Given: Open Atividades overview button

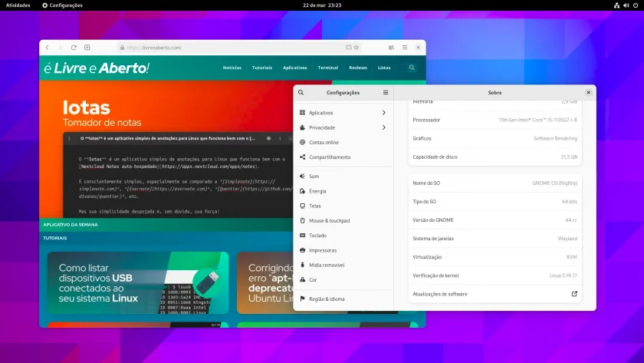Looking at the screenshot, I should 18,5.
